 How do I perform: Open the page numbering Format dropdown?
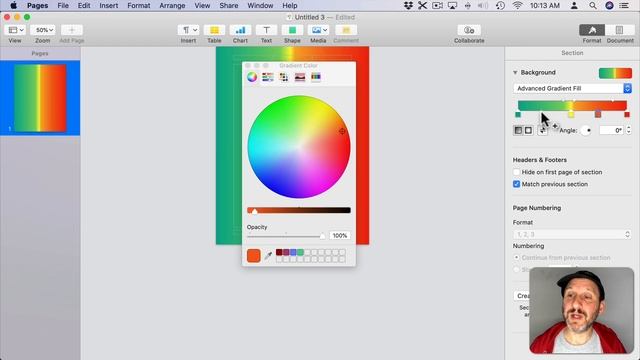(572, 234)
